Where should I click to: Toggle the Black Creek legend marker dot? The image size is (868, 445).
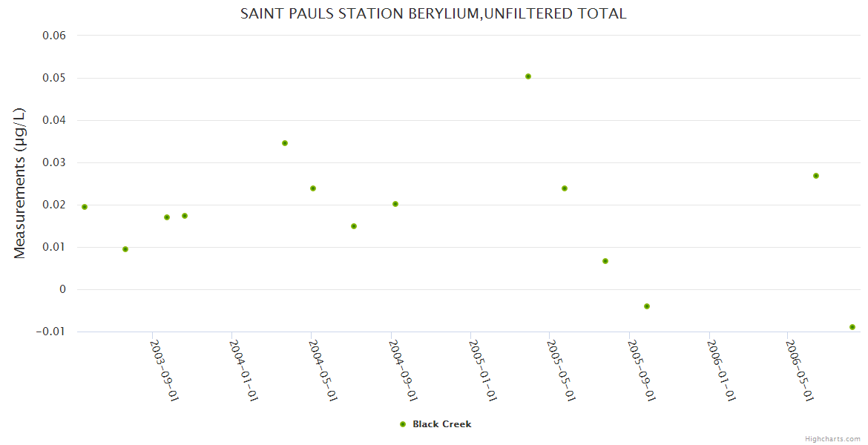pyautogui.click(x=403, y=424)
